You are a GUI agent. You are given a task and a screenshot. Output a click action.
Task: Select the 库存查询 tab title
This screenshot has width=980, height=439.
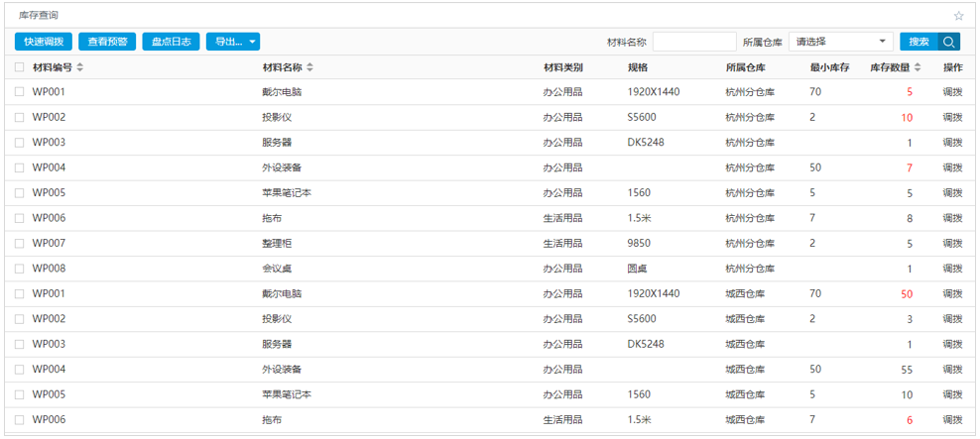[x=39, y=16]
